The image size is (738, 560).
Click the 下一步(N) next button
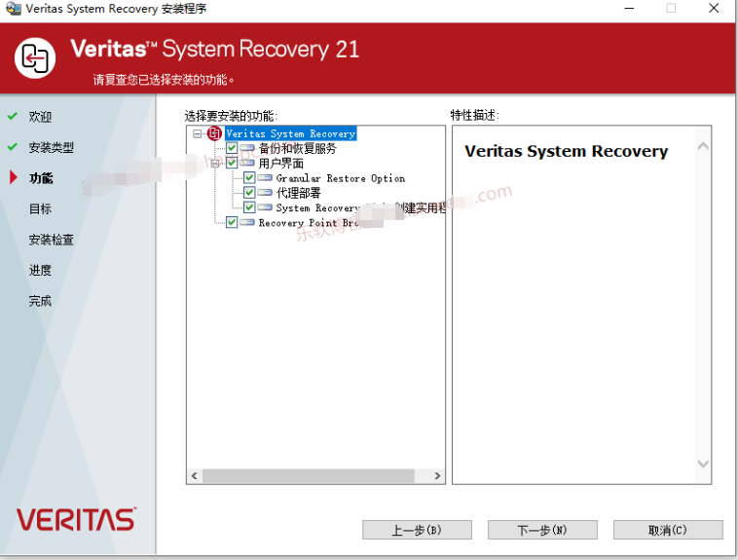pyautogui.click(x=542, y=530)
